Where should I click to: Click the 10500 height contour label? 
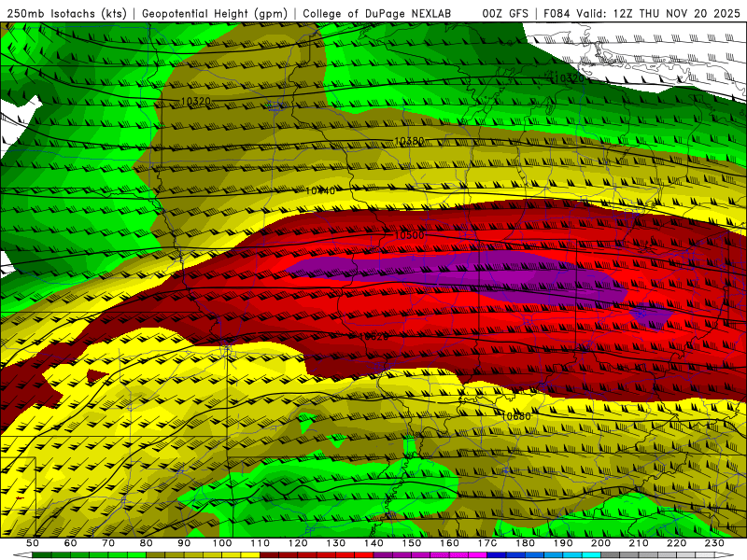click(x=409, y=235)
